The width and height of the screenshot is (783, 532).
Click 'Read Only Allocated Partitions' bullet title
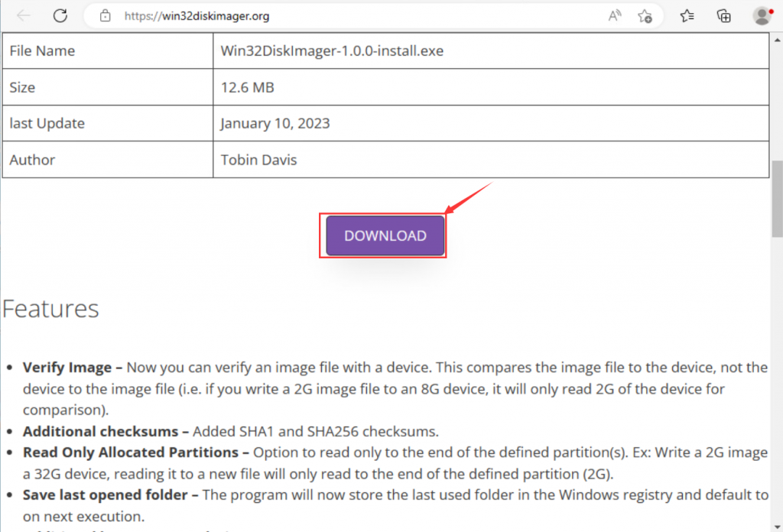(130, 453)
